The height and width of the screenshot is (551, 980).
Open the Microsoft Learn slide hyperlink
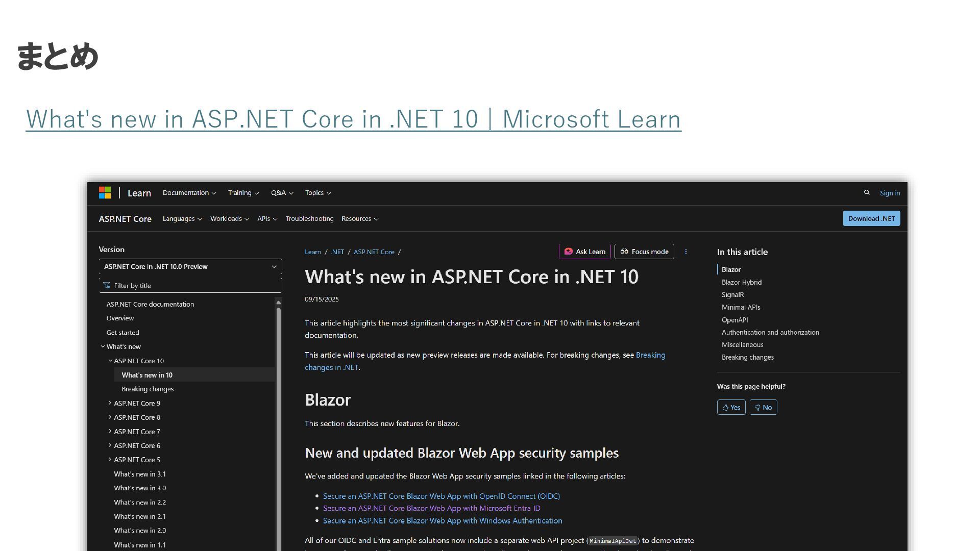coord(353,119)
